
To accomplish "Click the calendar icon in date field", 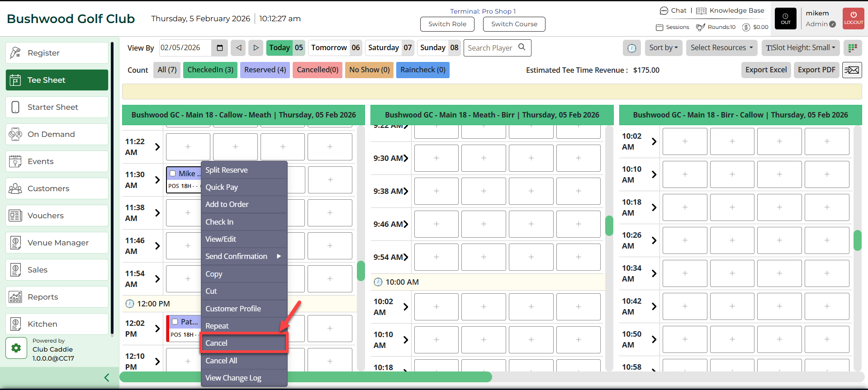I will tap(220, 48).
